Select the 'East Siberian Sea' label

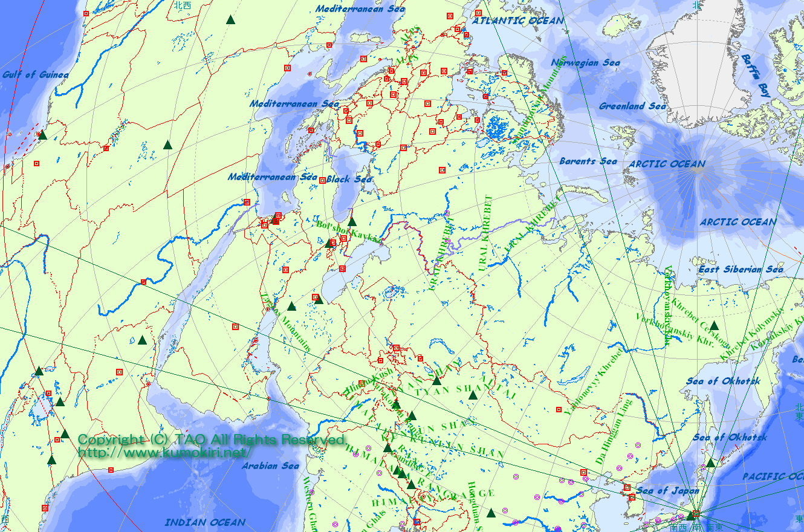[741, 269]
